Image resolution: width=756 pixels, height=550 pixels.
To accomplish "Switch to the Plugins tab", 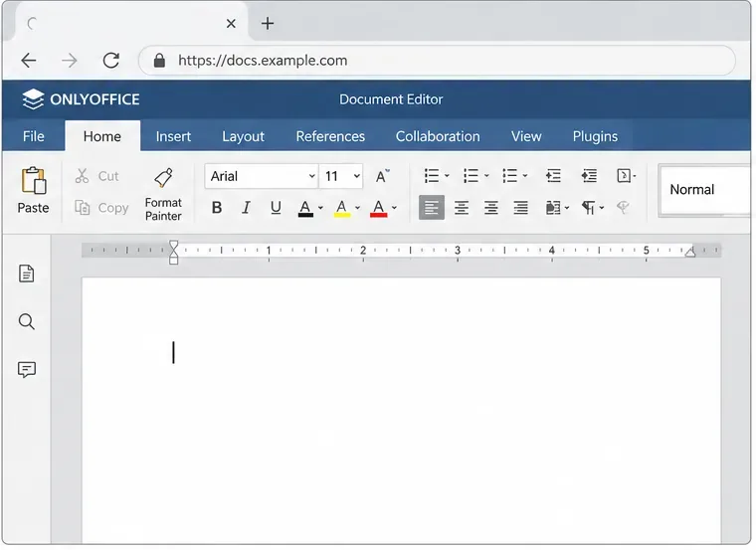I will click(595, 136).
